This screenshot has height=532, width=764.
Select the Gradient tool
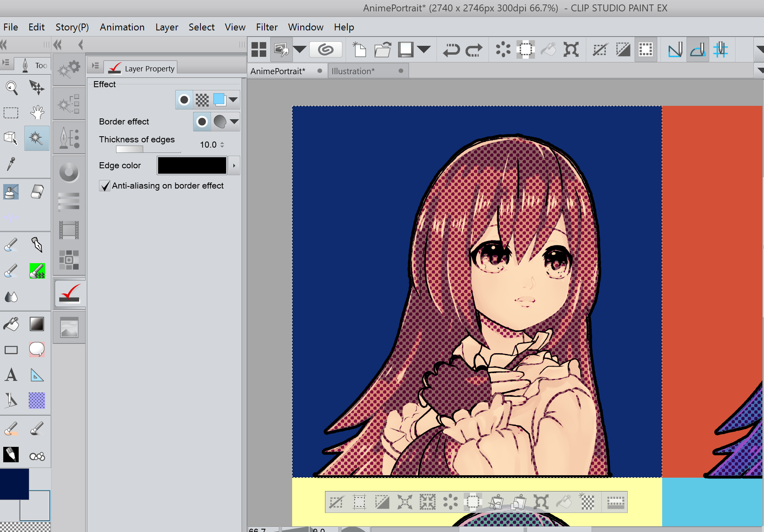(37, 324)
